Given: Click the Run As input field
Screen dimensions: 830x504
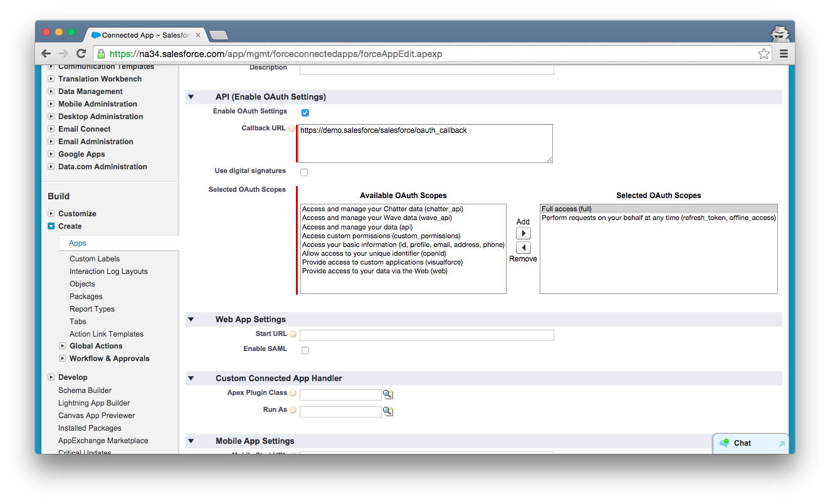Looking at the screenshot, I should pyautogui.click(x=340, y=412).
